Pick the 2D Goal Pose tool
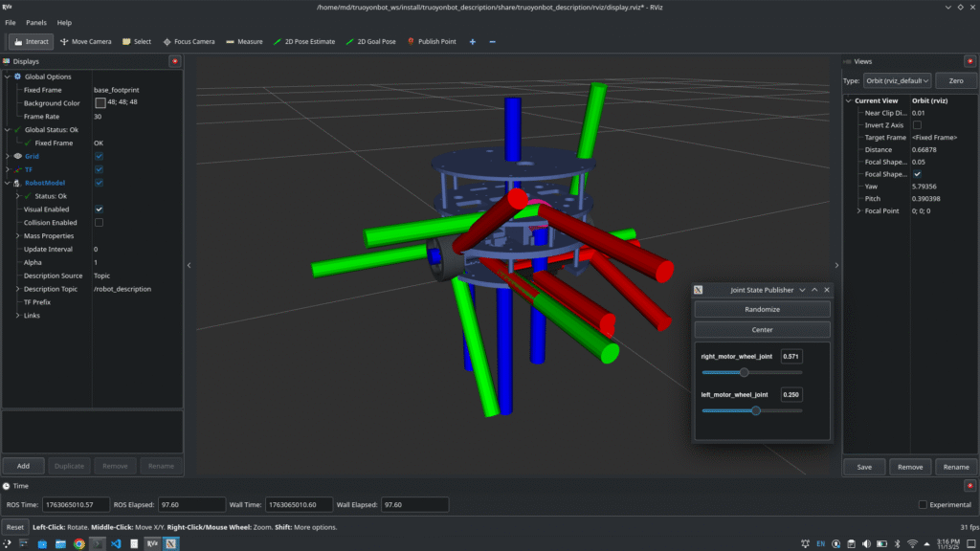Screen dimensions: 980x551 (x=370, y=42)
